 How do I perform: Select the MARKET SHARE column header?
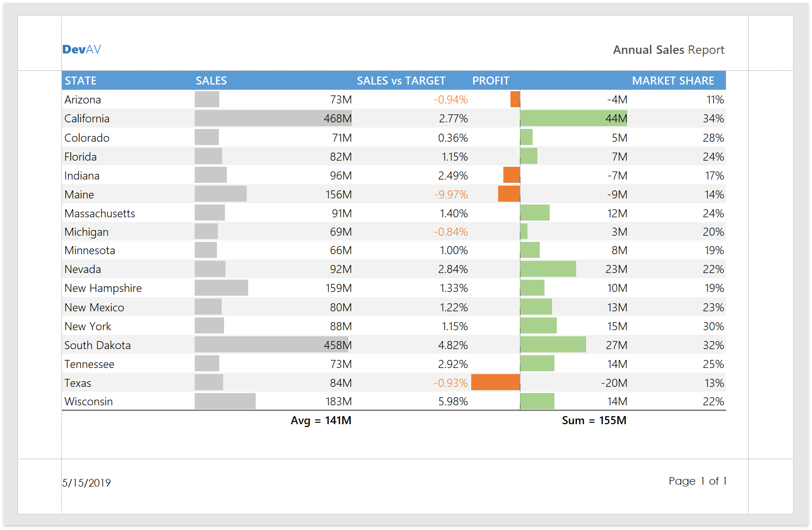point(673,81)
